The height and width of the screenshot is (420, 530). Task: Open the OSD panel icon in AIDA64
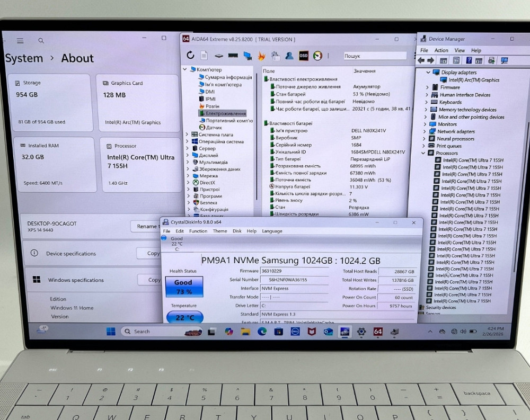point(304,56)
